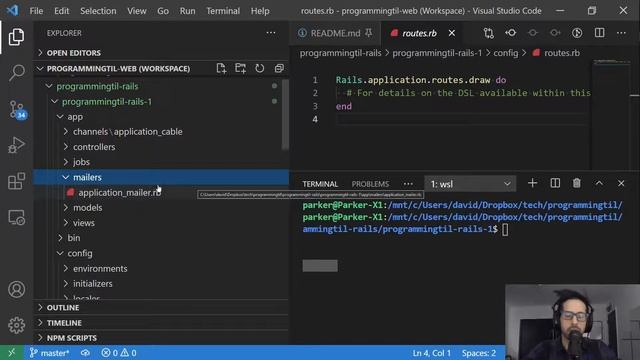Open the Run menu
Screen dimensions: 640x360
coord(187,11)
